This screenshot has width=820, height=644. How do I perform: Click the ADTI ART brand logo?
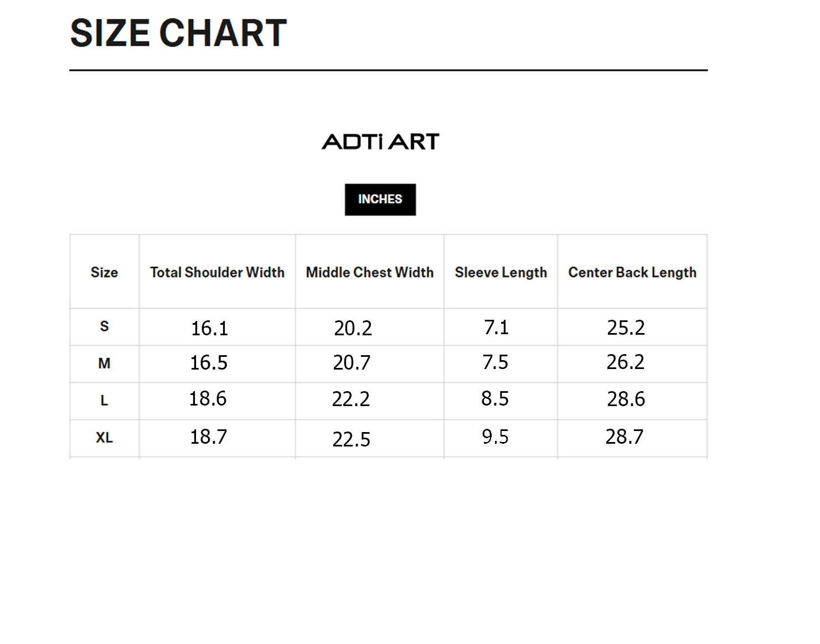coord(380,142)
